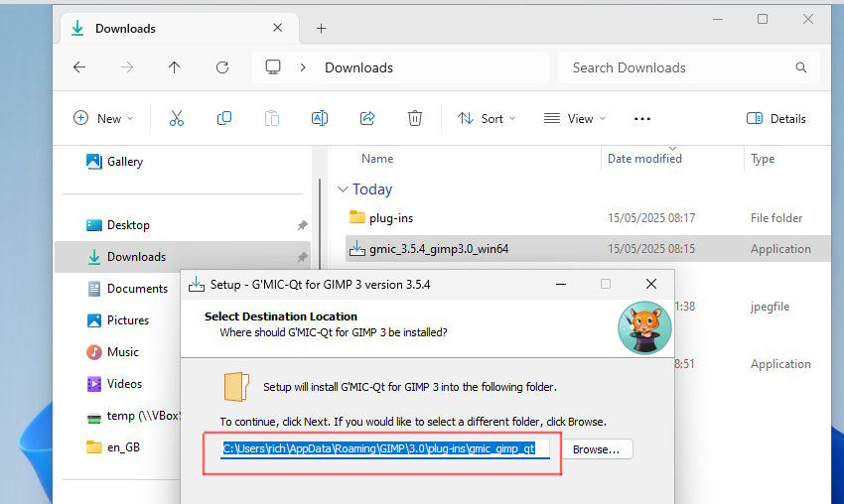Click the Downloads address bar breadcrumb

pos(359,67)
